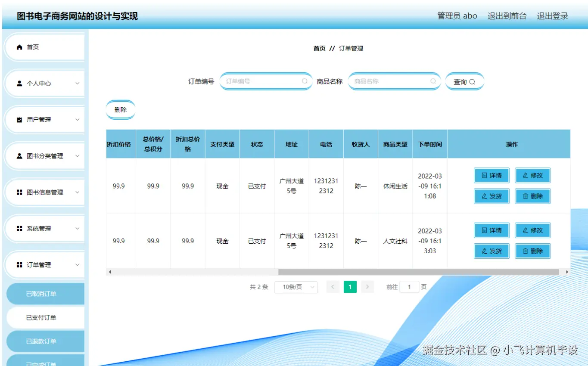The image size is (588, 366).
Task: Expand the 系统管理 sidebar menu chevron
Action: [x=78, y=229]
